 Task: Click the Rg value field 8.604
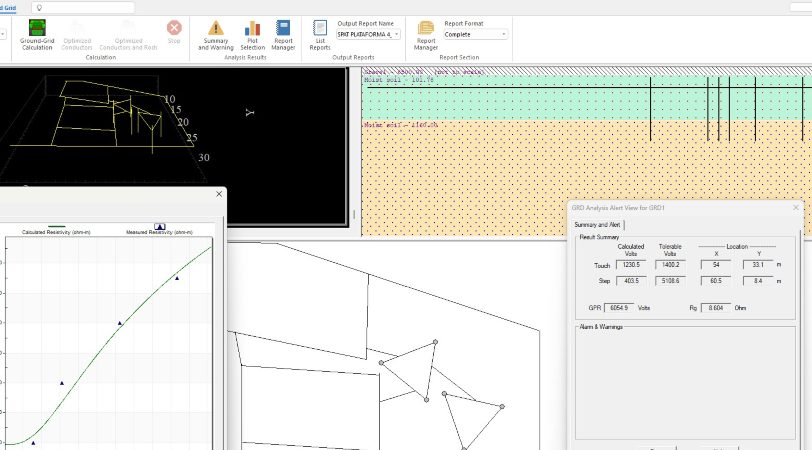coord(716,308)
